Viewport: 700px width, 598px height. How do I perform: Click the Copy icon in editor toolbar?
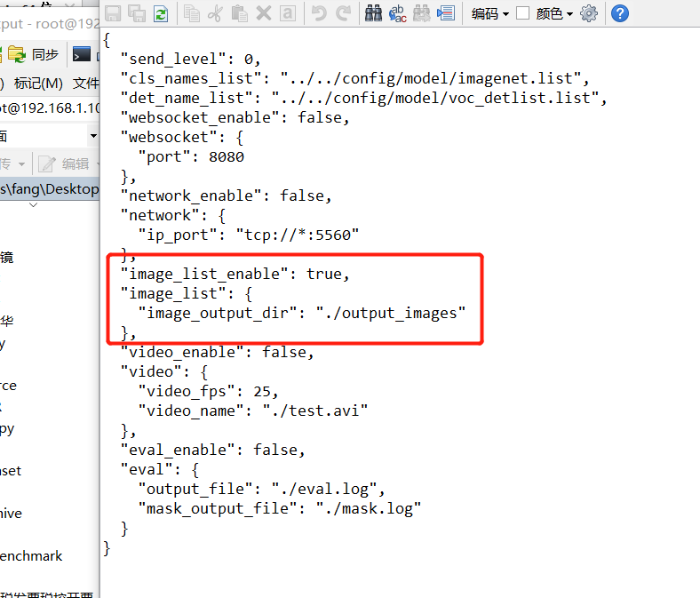[193, 13]
